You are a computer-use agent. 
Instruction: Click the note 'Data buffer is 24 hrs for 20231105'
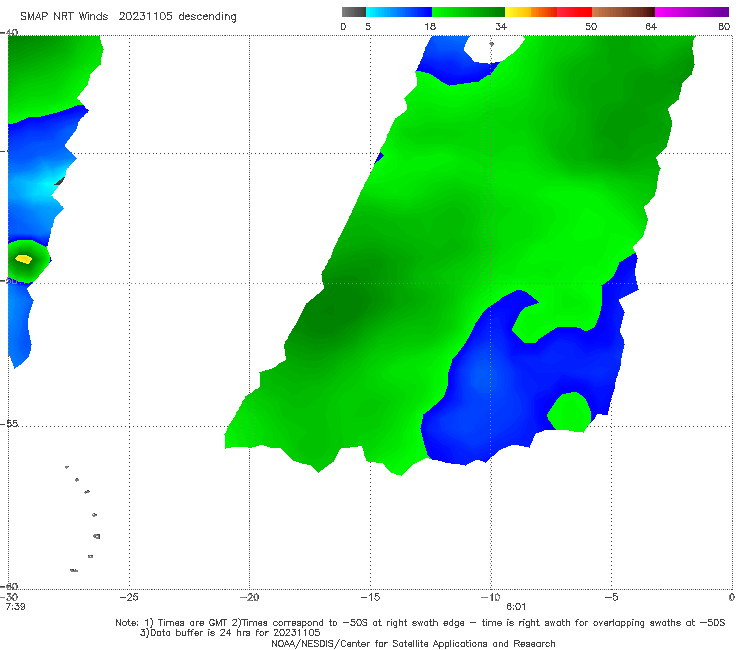click(230, 633)
